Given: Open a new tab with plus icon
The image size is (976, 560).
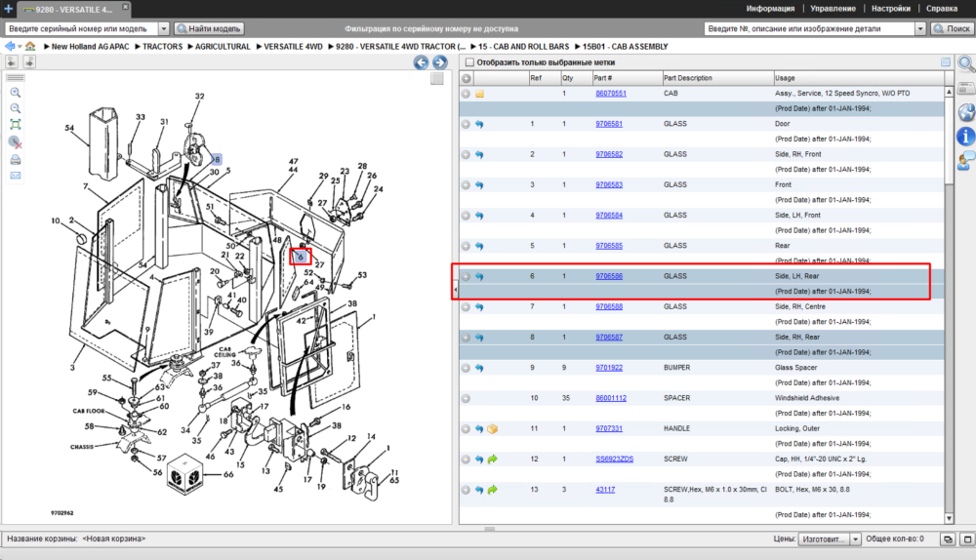Looking at the screenshot, I should (x=8, y=9).
